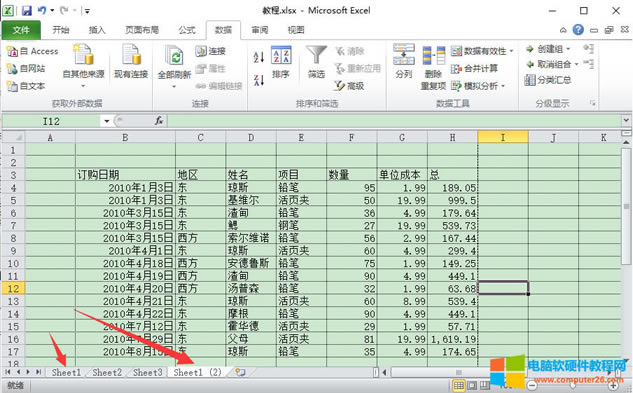Open the Outline (分级显示) dialog launcher
This screenshot has height=393, width=633.
coord(592,103)
